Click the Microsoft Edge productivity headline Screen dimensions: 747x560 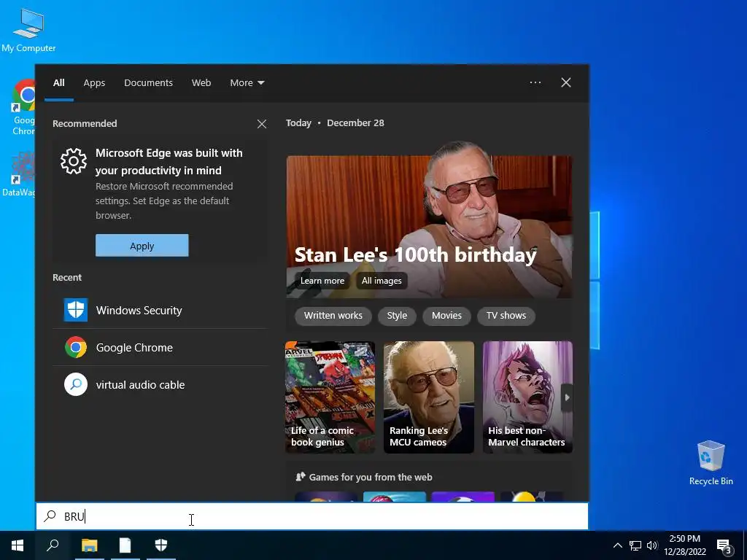[169, 161]
